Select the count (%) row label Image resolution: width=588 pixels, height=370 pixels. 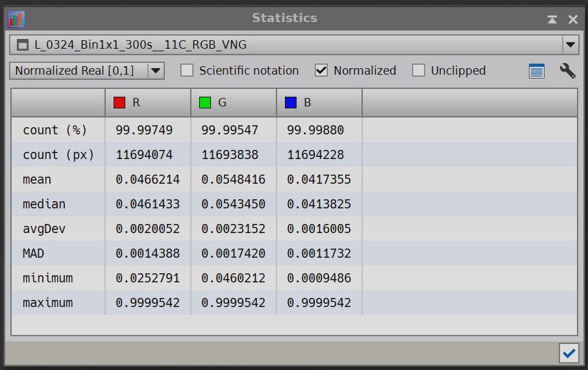pyautogui.click(x=55, y=130)
